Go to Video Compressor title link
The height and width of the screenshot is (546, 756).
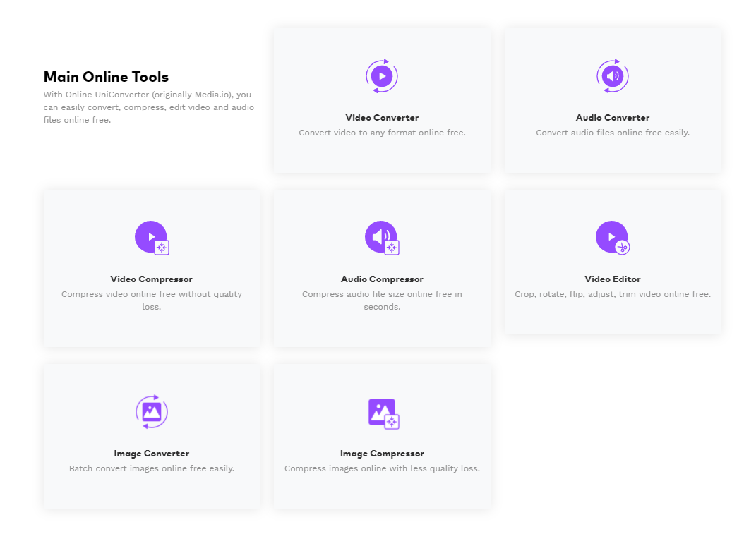pyautogui.click(x=152, y=279)
